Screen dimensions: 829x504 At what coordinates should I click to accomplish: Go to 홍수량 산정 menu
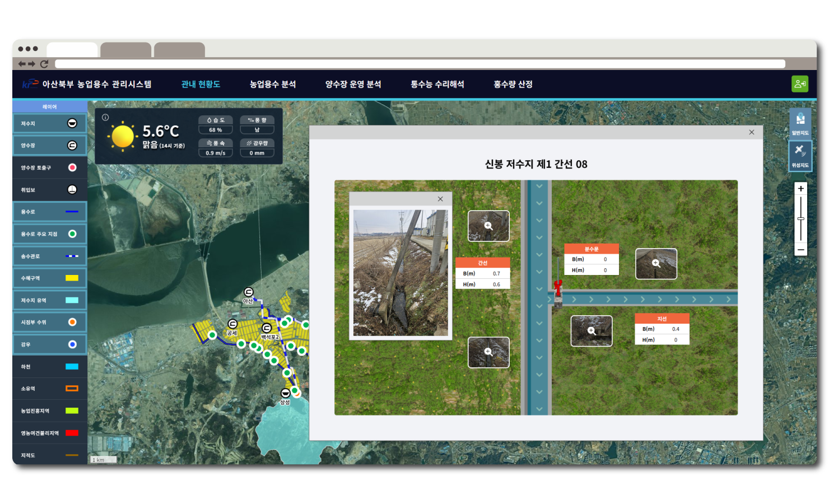click(513, 84)
